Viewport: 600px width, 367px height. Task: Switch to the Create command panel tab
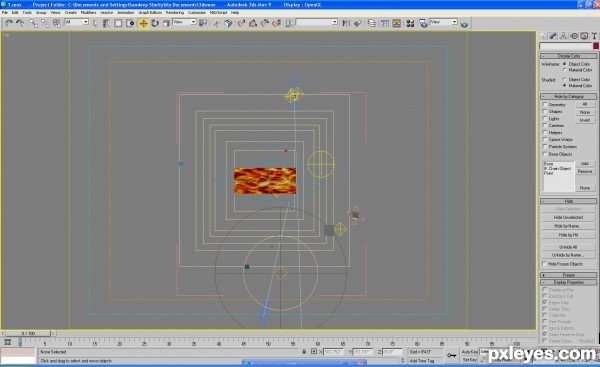tap(543, 36)
